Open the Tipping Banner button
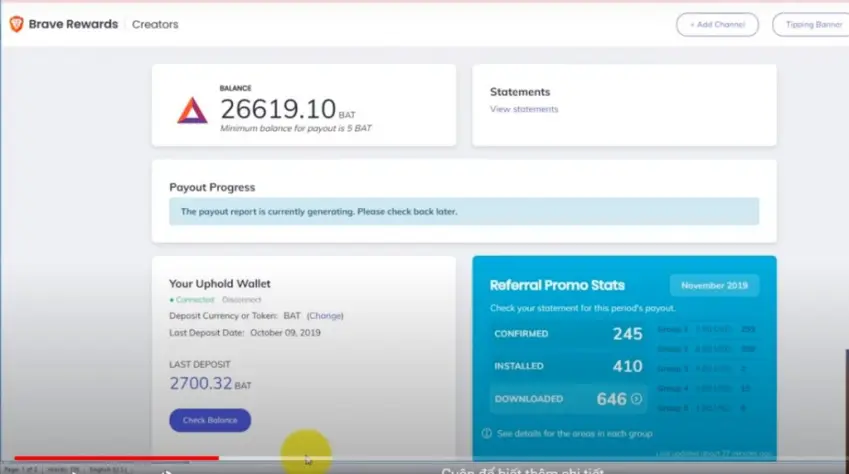Screen dimensions: 849x474 (x=811, y=25)
